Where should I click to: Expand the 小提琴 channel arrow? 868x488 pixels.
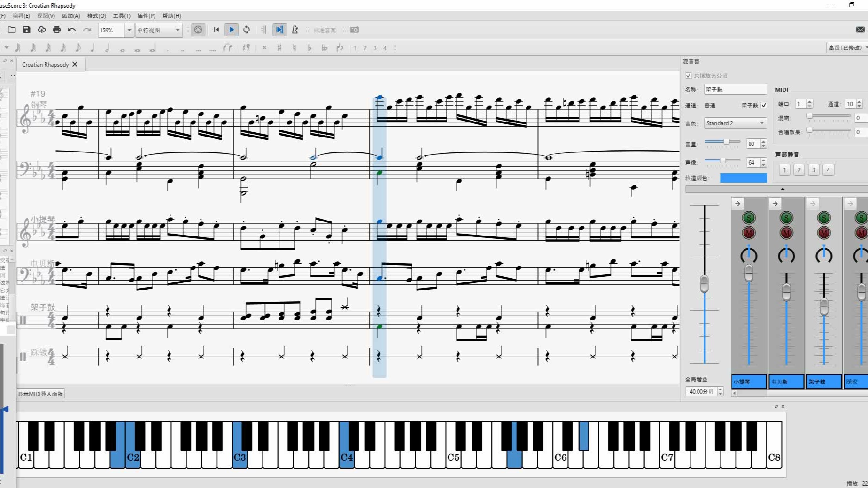pyautogui.click(x=737, y=203)
